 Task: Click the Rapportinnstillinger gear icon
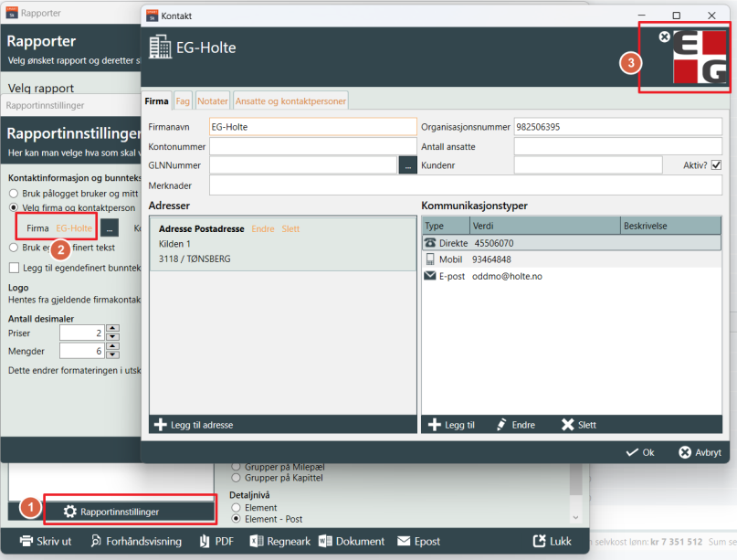(69, 512)
